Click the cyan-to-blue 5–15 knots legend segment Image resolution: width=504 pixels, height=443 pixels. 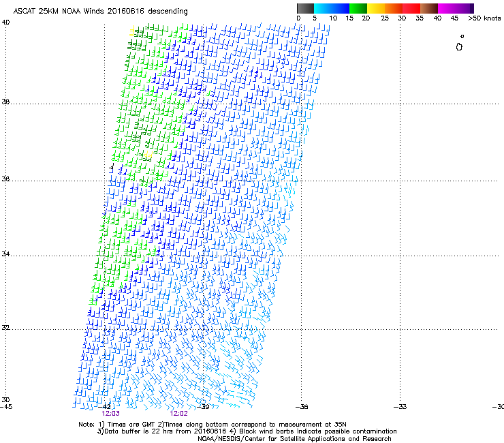tap(332, 8)
